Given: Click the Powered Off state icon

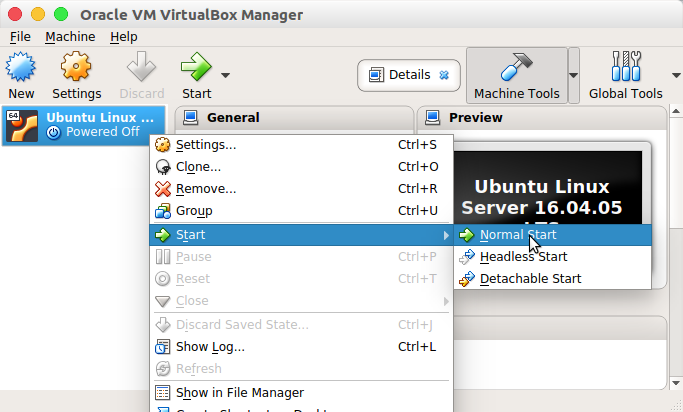Looking at the screenshot, I should pos(54,132).
